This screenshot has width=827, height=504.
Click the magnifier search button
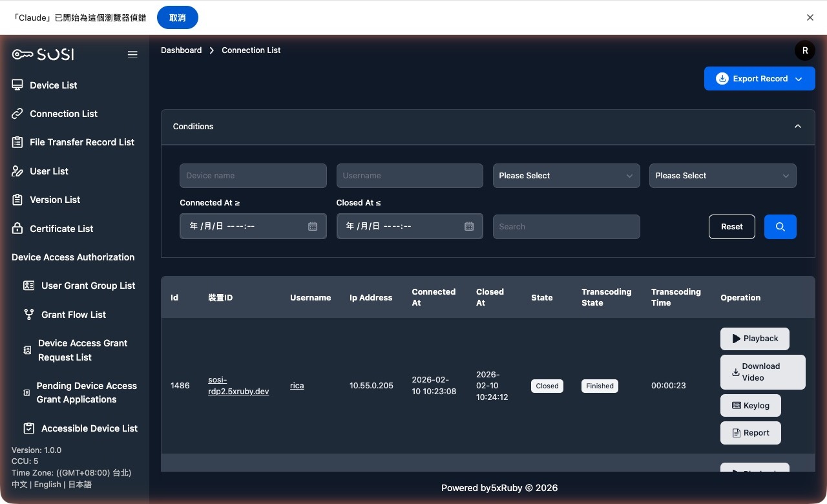click(780, 227)
